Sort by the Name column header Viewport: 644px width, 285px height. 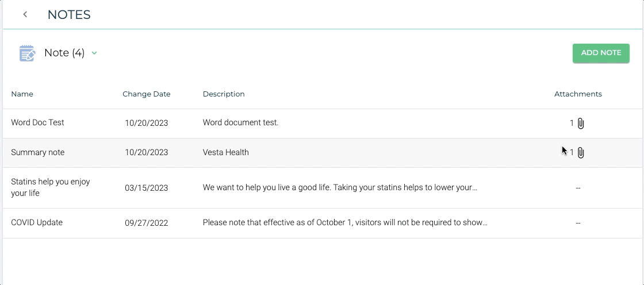point(22,94)
